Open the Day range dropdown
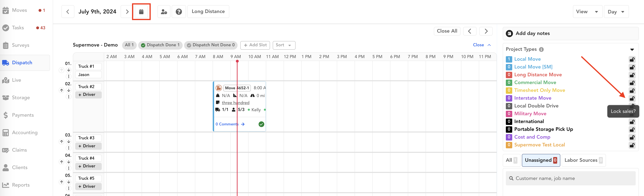The image size is (644, 196). (616, 12)
